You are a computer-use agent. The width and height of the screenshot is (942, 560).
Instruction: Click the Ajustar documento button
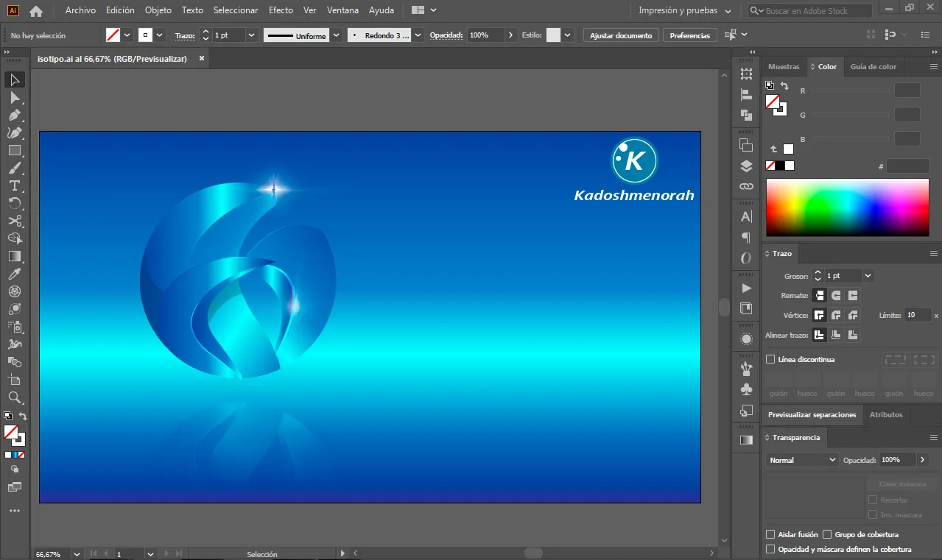pos(621,35)
